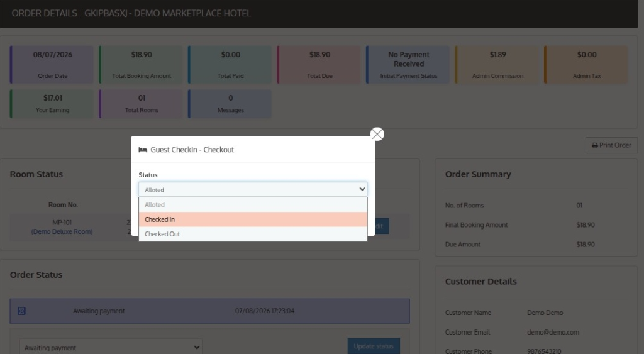644x354 pixels.
Task: Click the Total Due card
Action: pyautogui.click(x=319, y=65)
